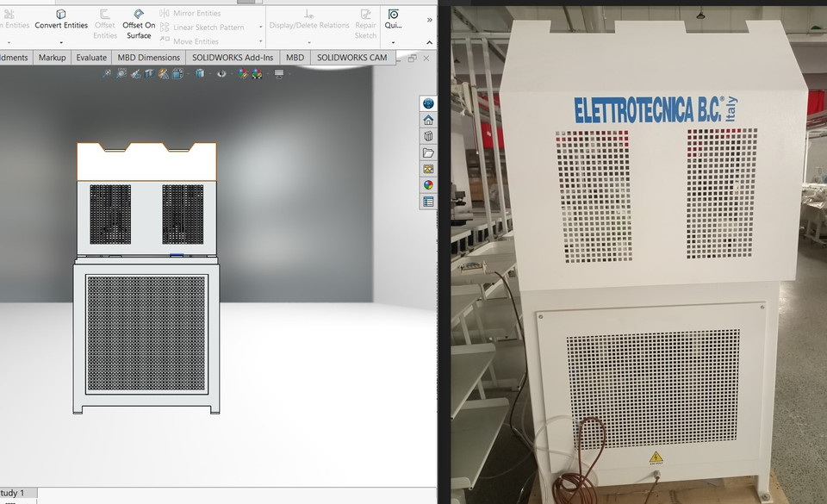Open View Orientation cube in heads-up toolbar
The width and height of the screenshot is (827, 504).
click(x=177, y=74)
